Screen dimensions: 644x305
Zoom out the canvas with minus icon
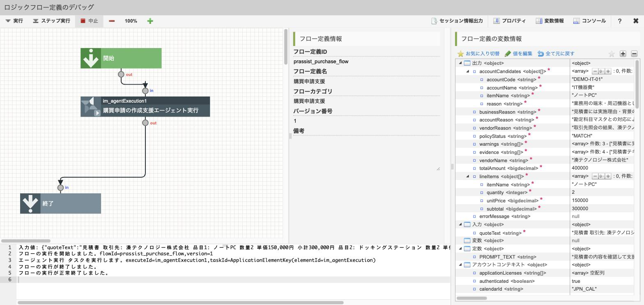coord(112,21)
